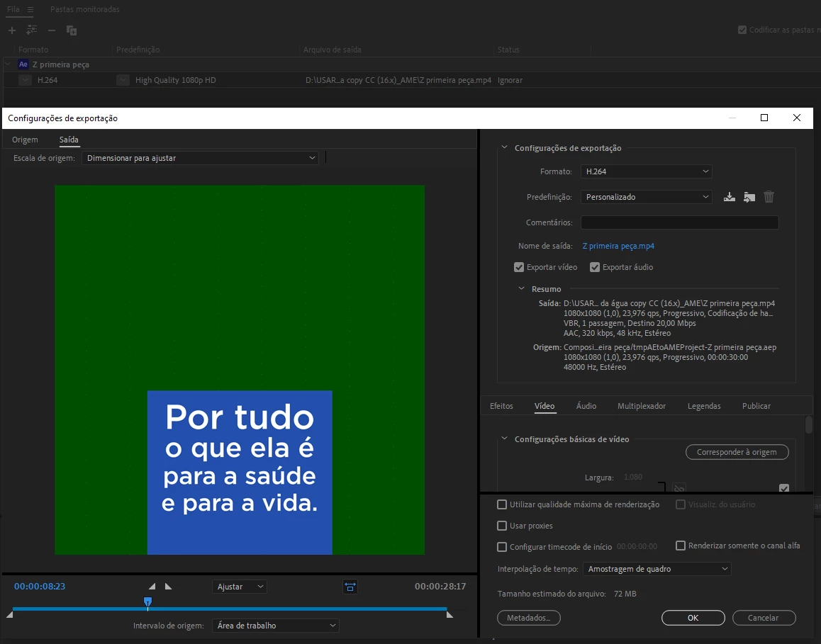
Task: Open the Vídeo tab
Action: (x=544, y=406)
